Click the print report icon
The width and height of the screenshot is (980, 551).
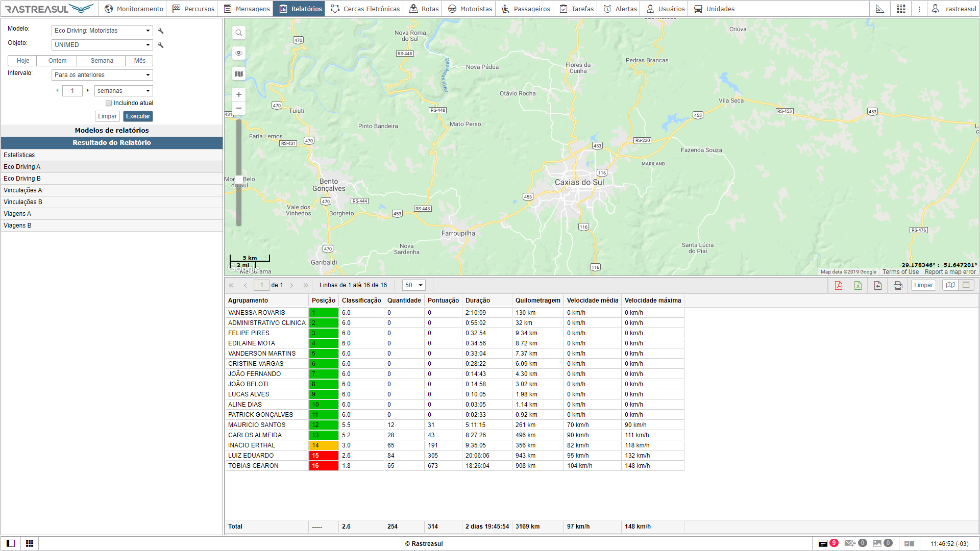[x=898, y=285]
